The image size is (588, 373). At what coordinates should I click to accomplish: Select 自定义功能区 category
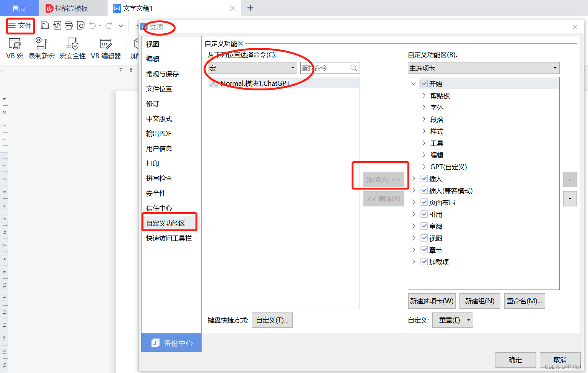click(171, 223)
